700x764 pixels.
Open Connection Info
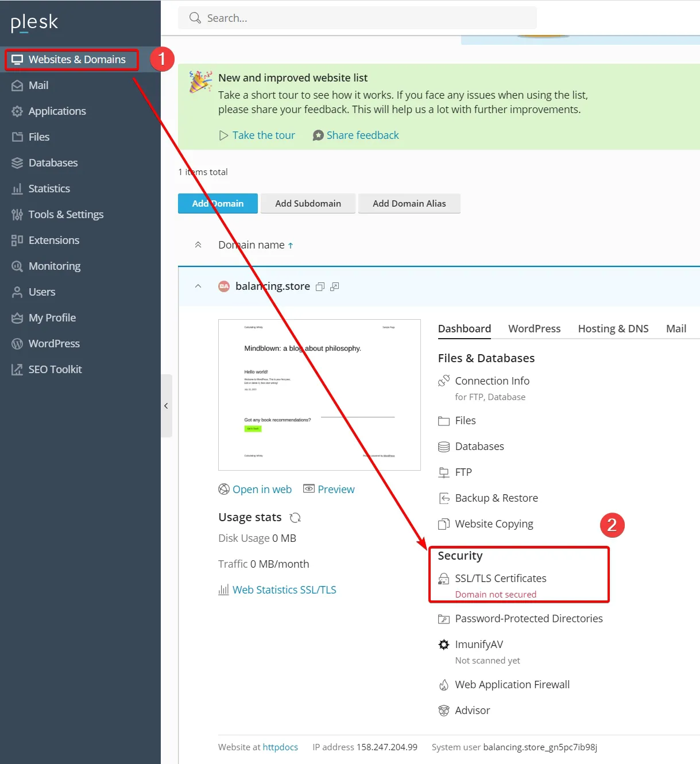click(492, 381)
